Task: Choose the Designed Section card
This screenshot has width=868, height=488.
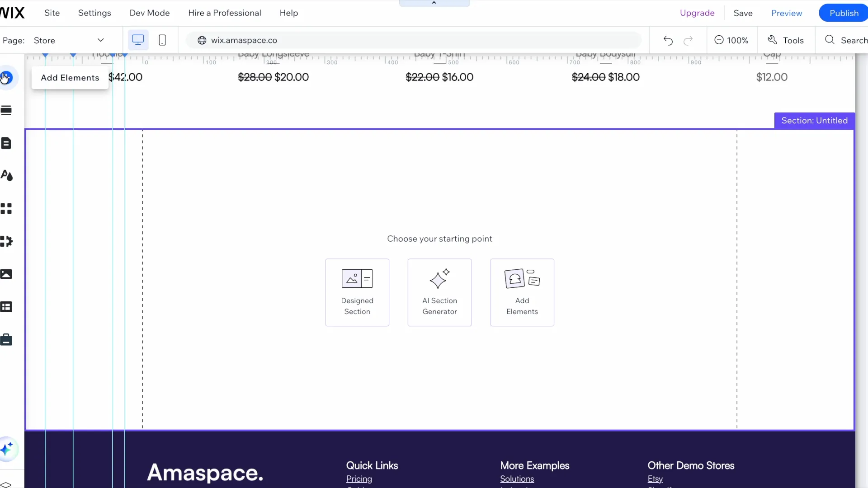Action: 357,292
